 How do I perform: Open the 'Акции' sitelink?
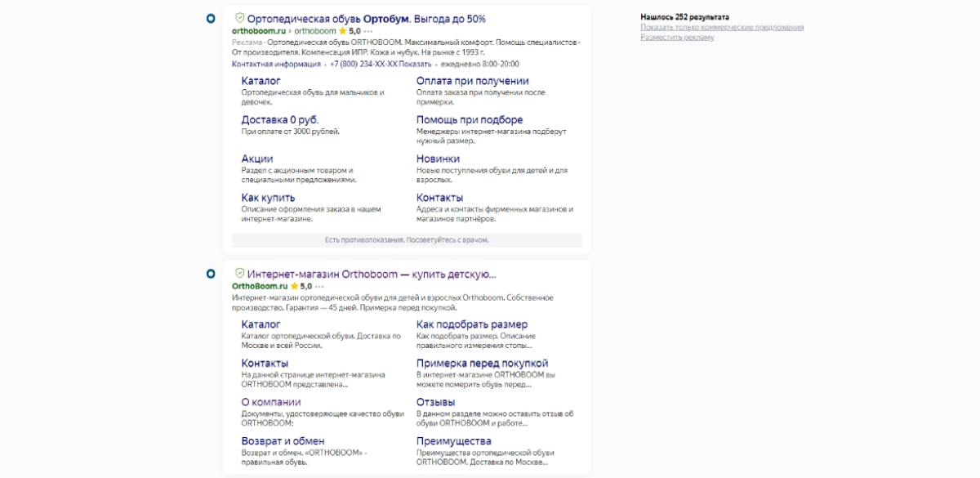point(257,159)
